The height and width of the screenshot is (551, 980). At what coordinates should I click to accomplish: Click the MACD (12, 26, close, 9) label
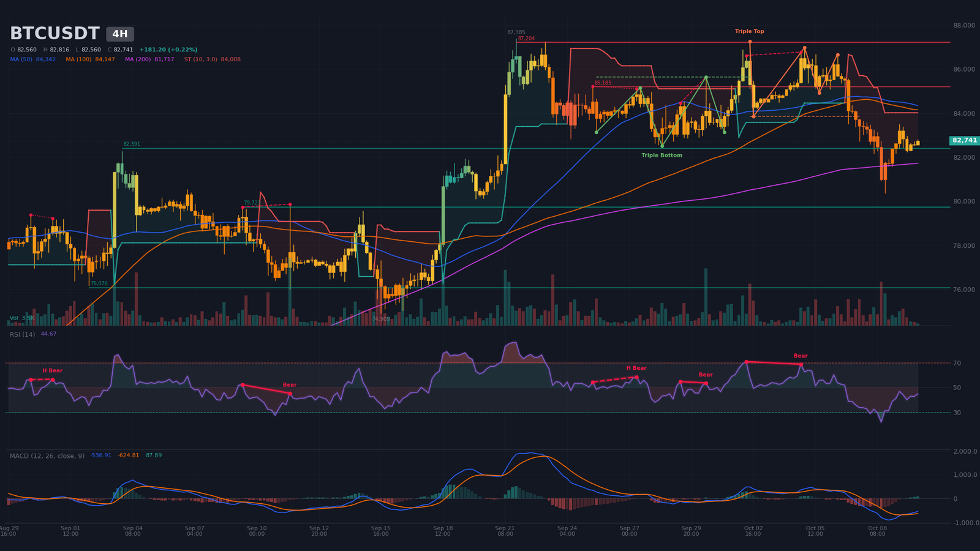(47, 456)
